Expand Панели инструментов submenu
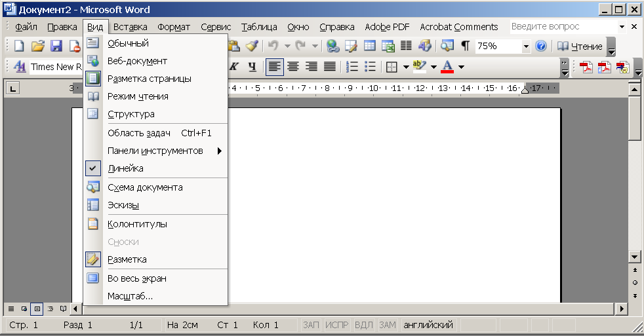Viewport: 644px width, 336px height. pos(155,151)
